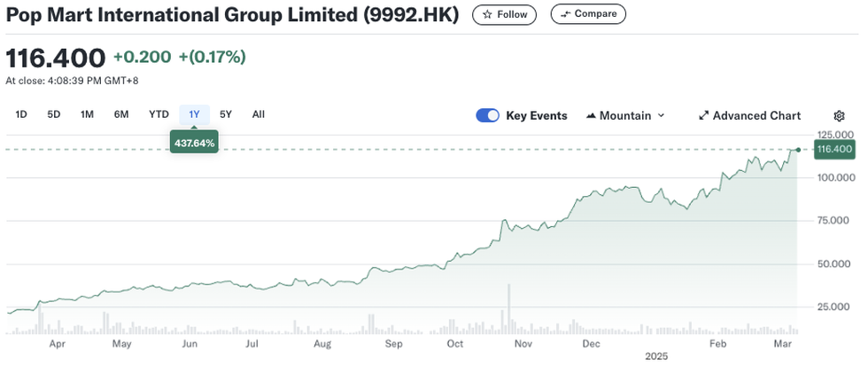
Task: Click the tallest volume bar in late October
Action: click(x=509, y=309)
